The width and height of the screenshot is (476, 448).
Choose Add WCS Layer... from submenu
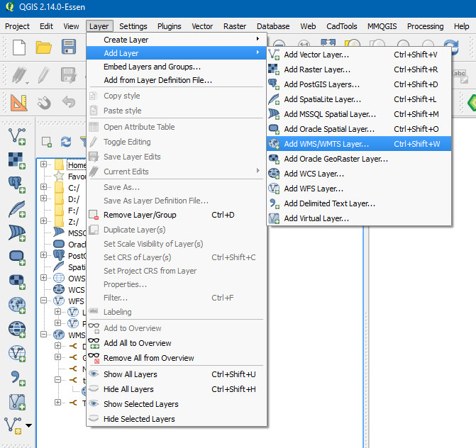pos(359,174)
